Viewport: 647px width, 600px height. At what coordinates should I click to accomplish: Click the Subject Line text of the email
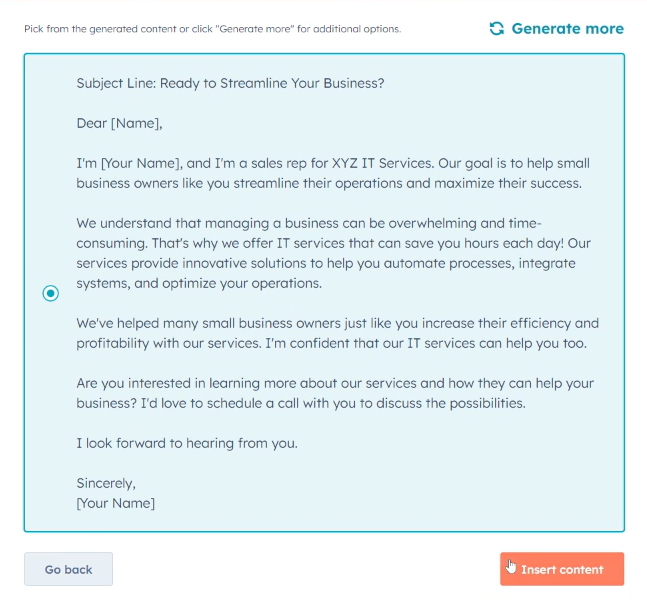(x=230, y=83)
